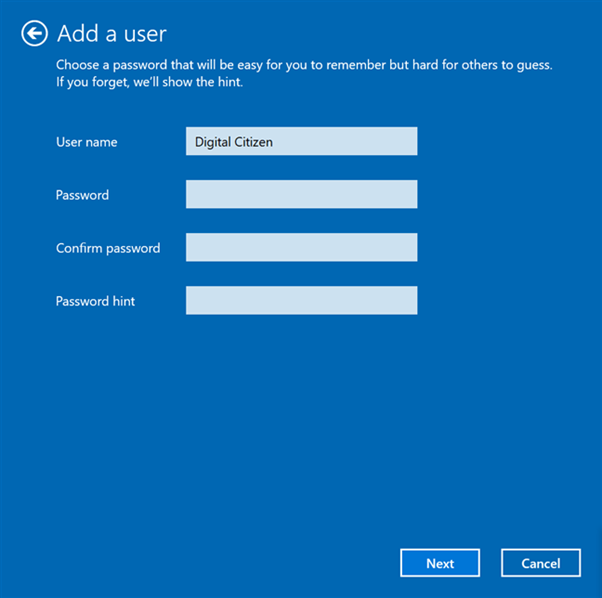Click the word "hint" in the Password hint label
Image resolution: width=602 pixels, height=598 pixels.
[123, 301]
